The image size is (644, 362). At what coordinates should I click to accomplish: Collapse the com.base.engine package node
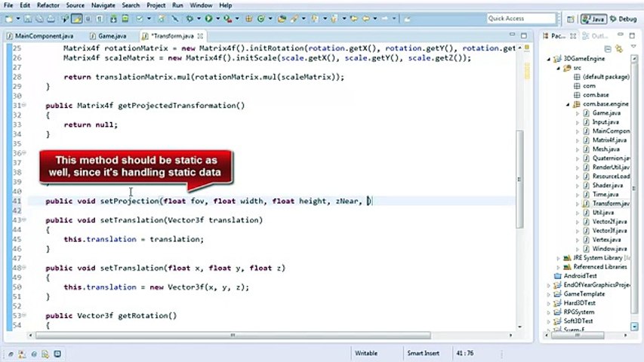pyautogui.click(x=568, y=104)
